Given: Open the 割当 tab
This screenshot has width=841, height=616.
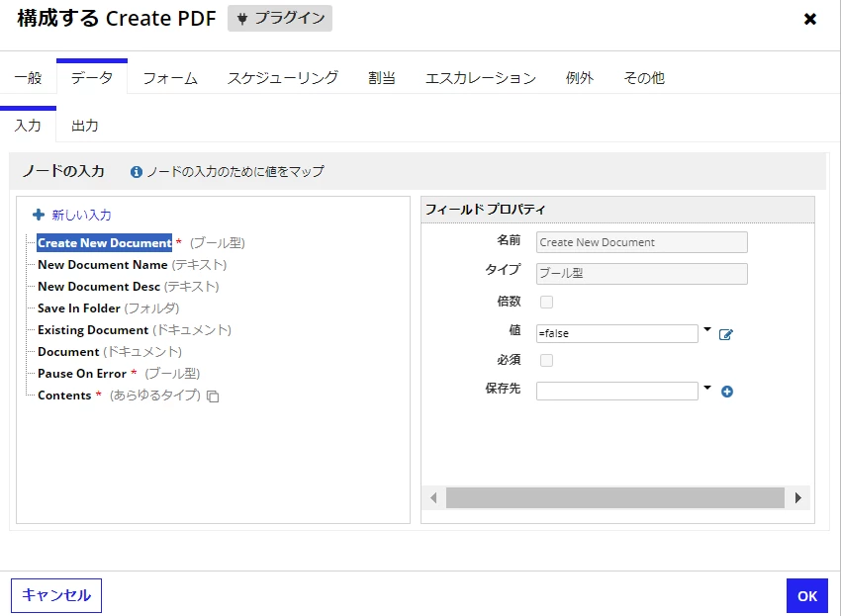Looking at the screenshot, I should click(381, 78).
